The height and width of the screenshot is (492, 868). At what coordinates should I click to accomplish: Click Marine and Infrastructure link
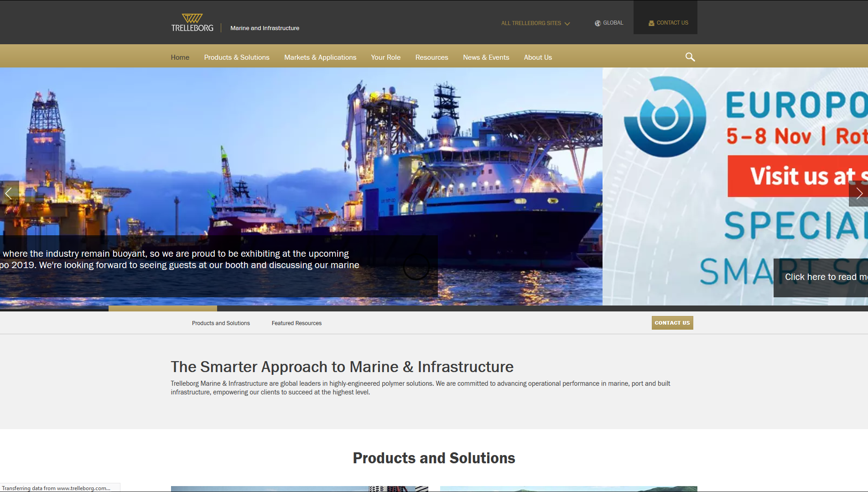pos(265,28)
